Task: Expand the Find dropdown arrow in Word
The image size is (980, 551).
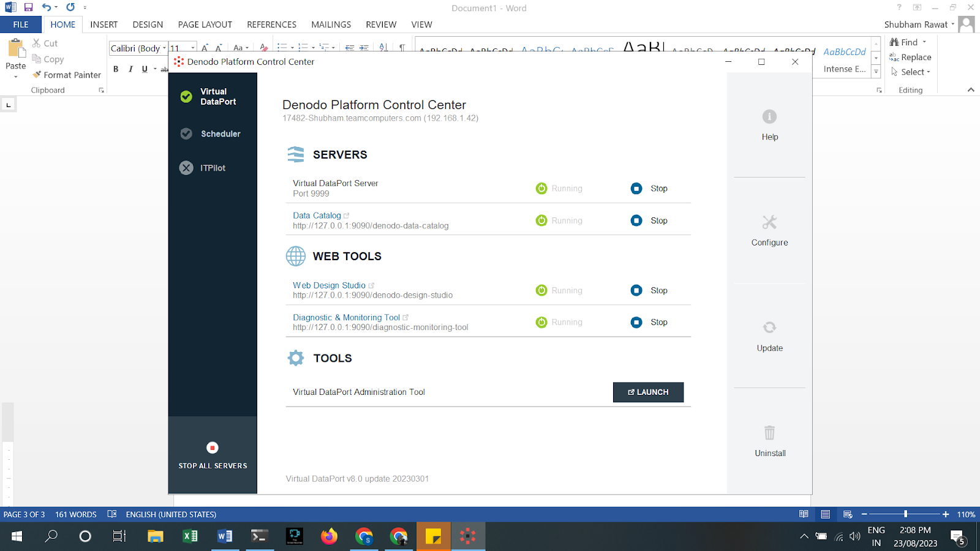Action: point(924,42)
